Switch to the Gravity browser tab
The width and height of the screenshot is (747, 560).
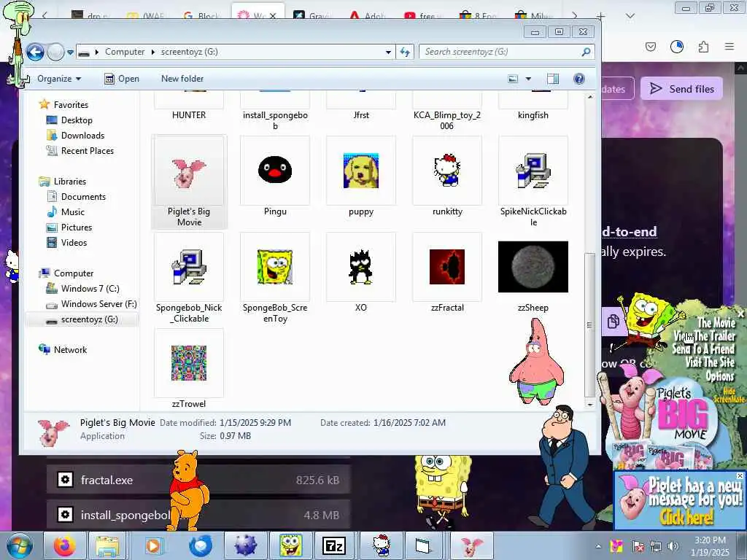(x=312, y=16)
